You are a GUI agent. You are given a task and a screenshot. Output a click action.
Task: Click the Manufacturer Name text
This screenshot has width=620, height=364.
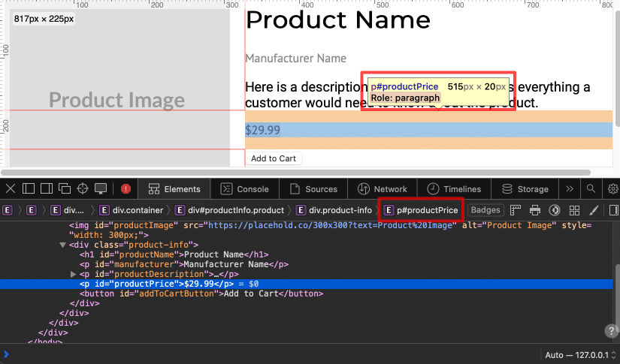coord(296,59)
